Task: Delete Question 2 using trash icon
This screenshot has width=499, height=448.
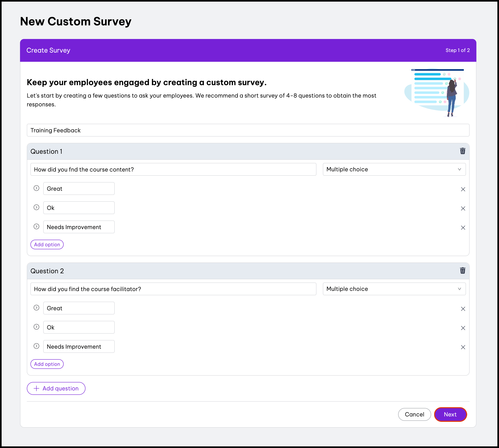Action: tap(463, 271)
